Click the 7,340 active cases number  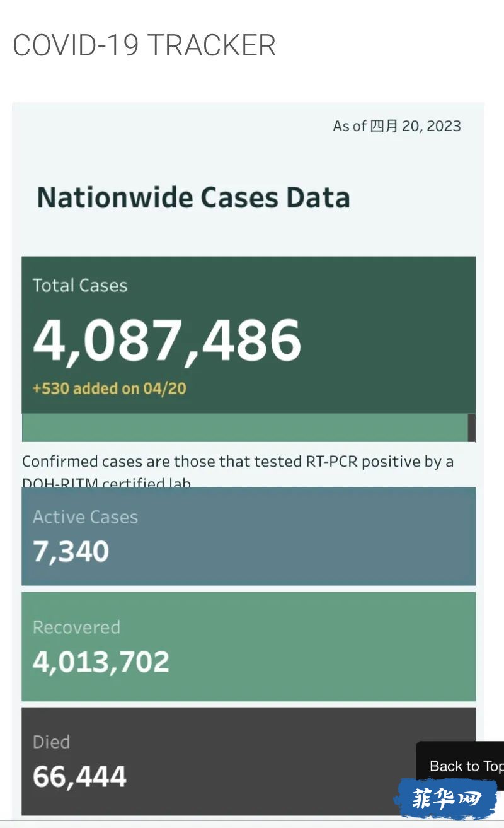(71, 552)
